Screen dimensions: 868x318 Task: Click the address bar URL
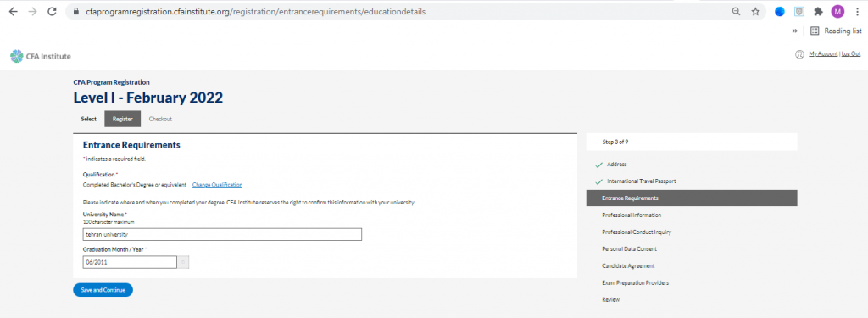click(256, 12)
